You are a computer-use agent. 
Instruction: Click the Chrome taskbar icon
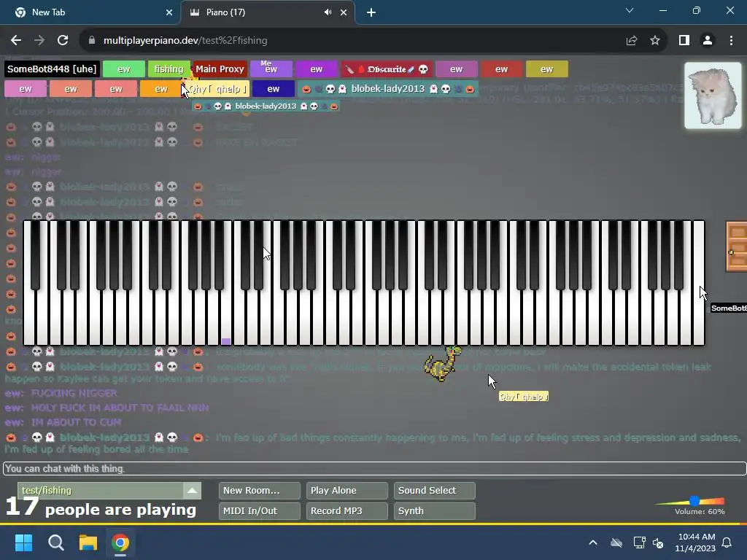tap(120, 542)
